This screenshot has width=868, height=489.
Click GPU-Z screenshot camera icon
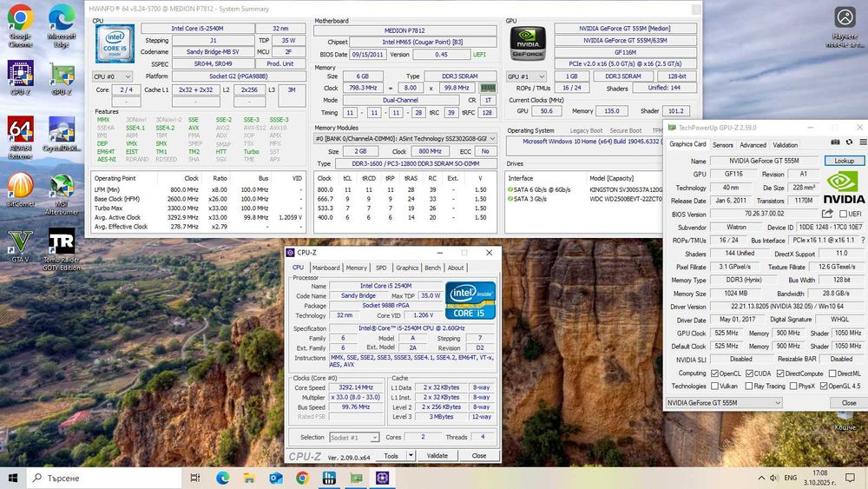click(836, 142)
